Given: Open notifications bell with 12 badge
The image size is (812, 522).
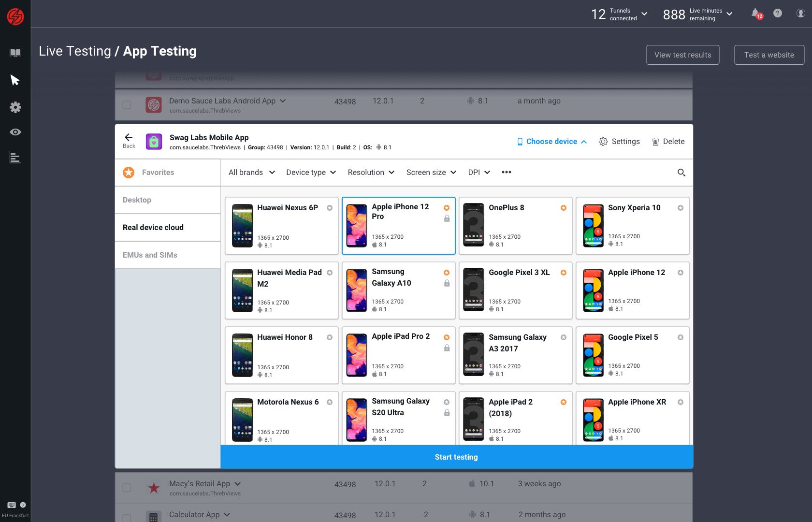Looking at the screenshot, I should pyautogui.click(x=756, y=14).
